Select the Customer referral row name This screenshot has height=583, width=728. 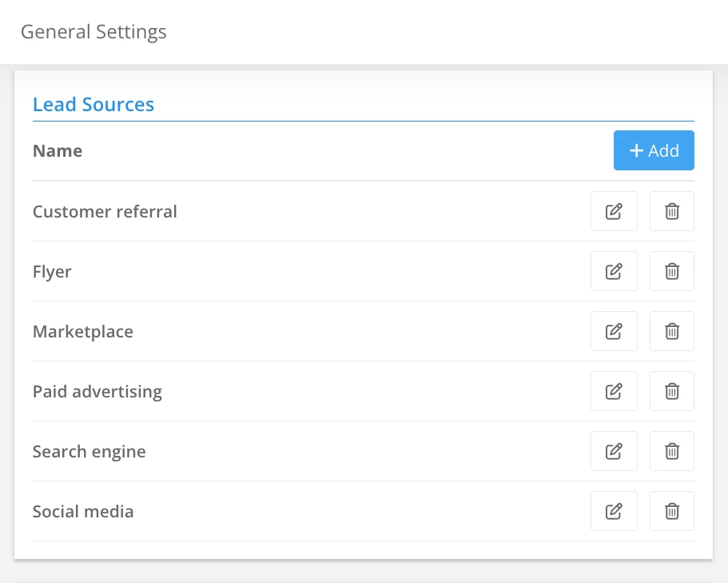(105, 212)
